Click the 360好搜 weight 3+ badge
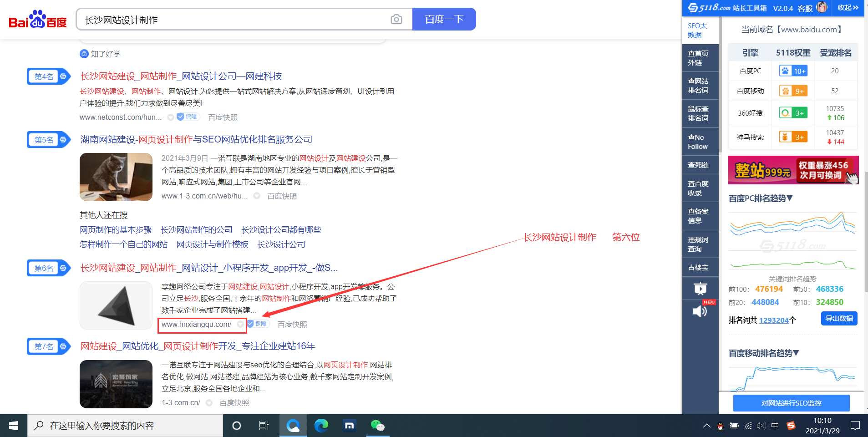Screen dimensions: 868x437 (x=793, y=113)
